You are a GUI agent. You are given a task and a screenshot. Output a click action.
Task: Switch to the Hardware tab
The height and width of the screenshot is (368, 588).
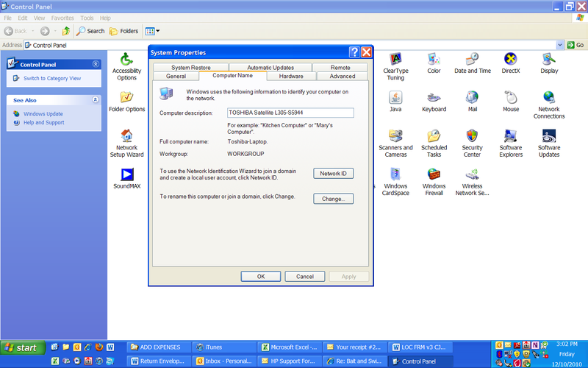[x=291, y=76]
